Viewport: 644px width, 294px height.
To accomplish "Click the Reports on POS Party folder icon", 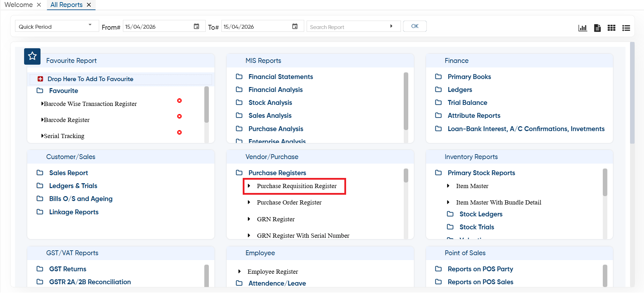I will [x=438, y=269].
